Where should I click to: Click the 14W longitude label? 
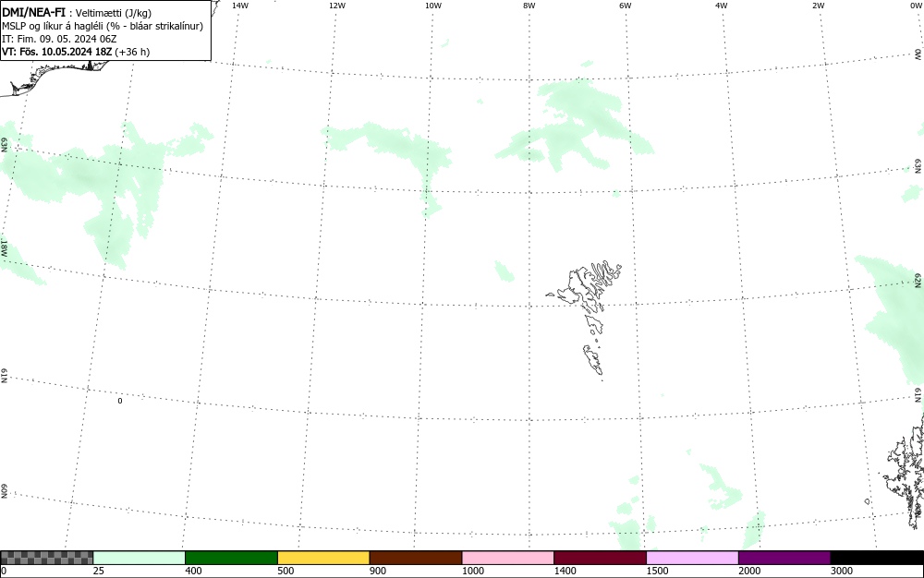tap(240, 6)
